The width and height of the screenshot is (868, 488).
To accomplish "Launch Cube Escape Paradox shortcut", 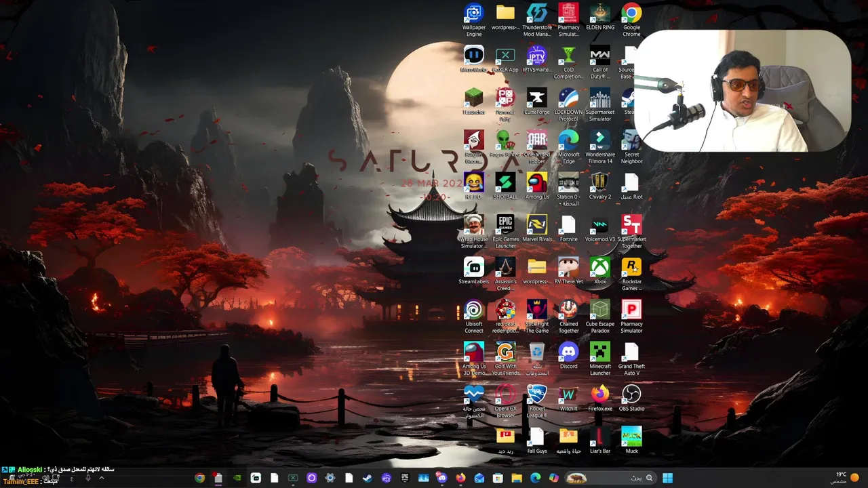I will coord(599,317).
